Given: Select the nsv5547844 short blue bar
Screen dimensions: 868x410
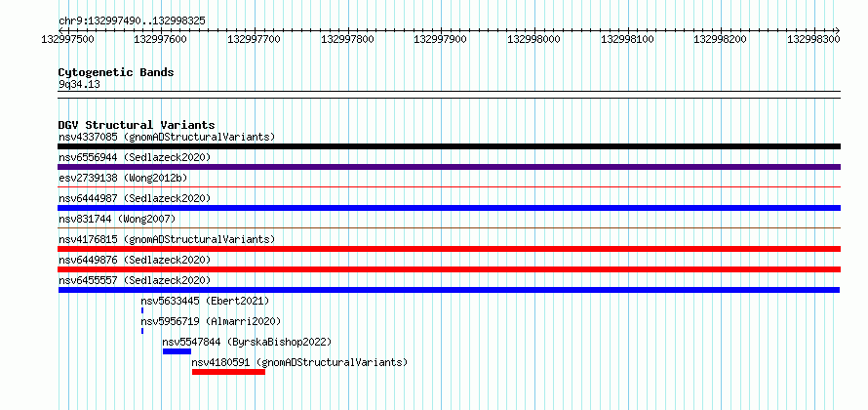Looking at the screenshot, I should coord(177,351).
